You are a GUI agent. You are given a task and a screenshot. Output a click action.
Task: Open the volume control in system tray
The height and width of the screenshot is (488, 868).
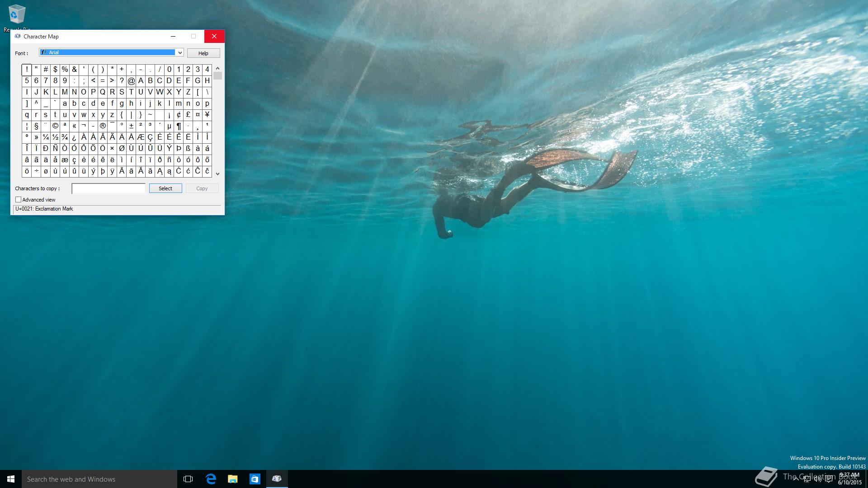click(x=817, y=479)
